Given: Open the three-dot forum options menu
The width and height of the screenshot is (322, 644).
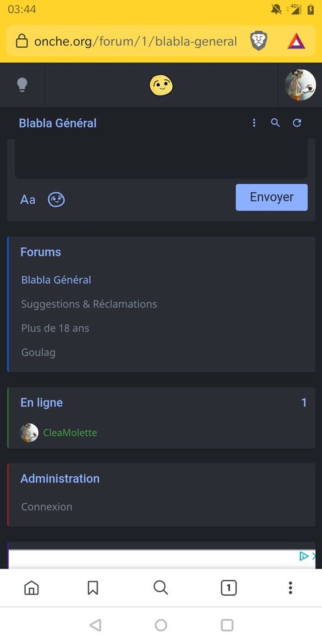Looking at the screenshot, I should pos(254,123).
